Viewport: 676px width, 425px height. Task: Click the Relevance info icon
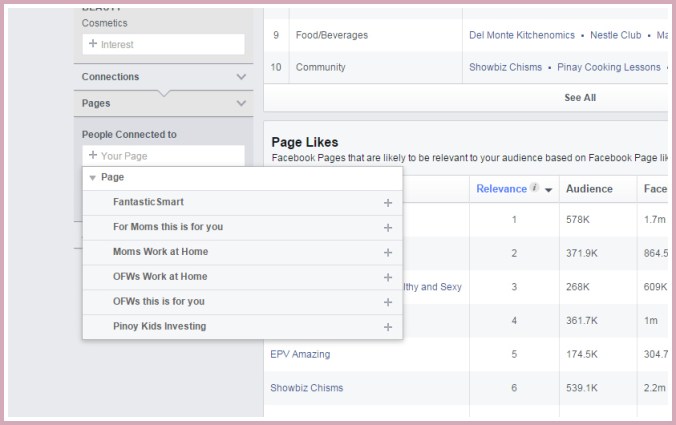(535, 188)
